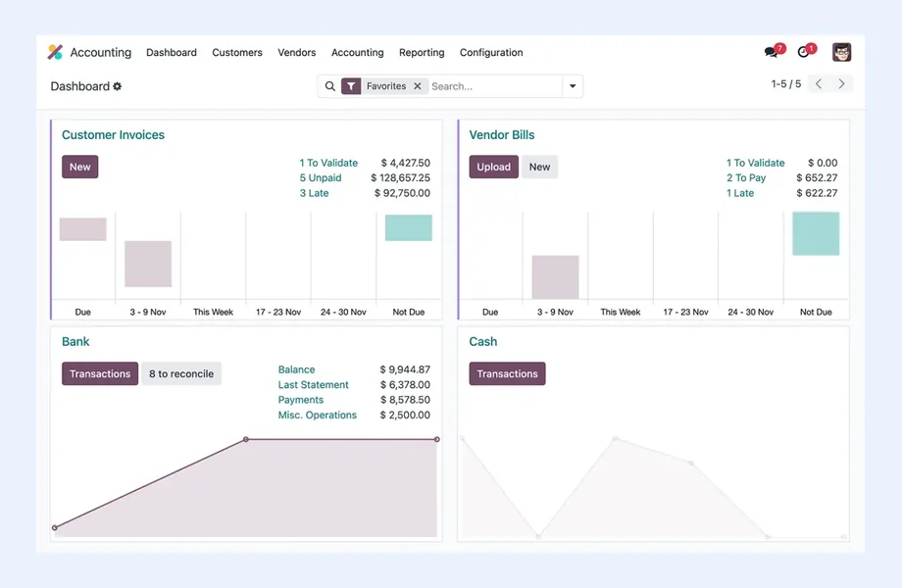The image size is (902, 588).
Task: Click the filter funnel icon
Action: pos(351,86)
